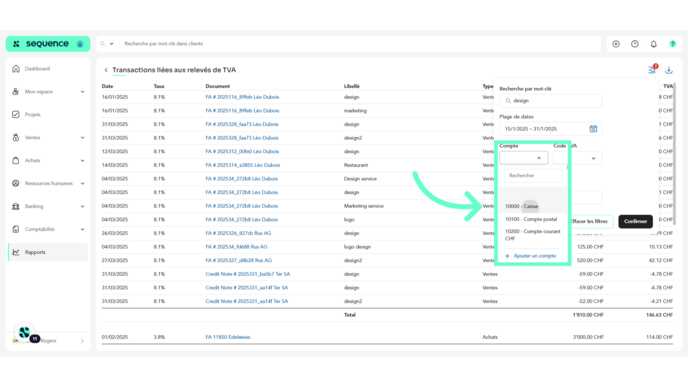This screenshot has width=688, height=387.
Task: Open the Projets menu item
Action: [x=32, y=115]
